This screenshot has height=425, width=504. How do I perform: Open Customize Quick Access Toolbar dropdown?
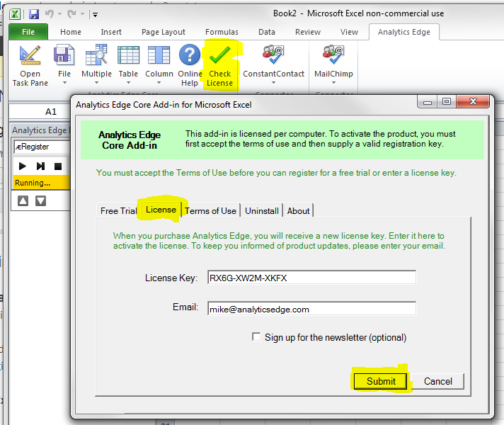pos(95,14)
